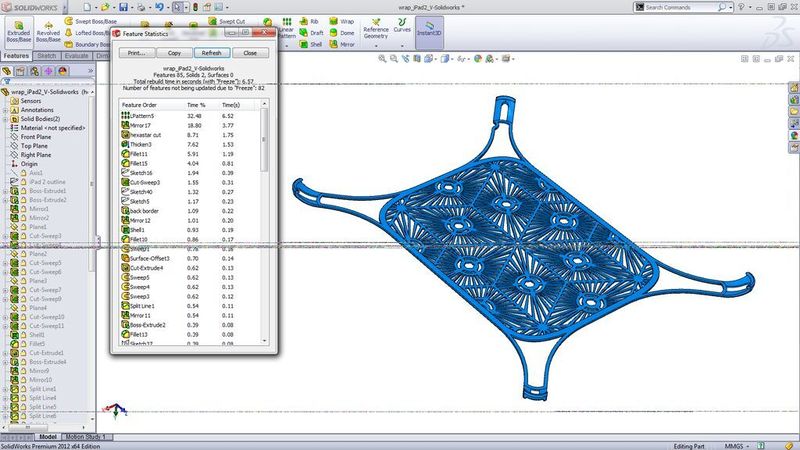Select the Mirror17 row in statistics
The image size is (800, 450).
pos(190,125)
